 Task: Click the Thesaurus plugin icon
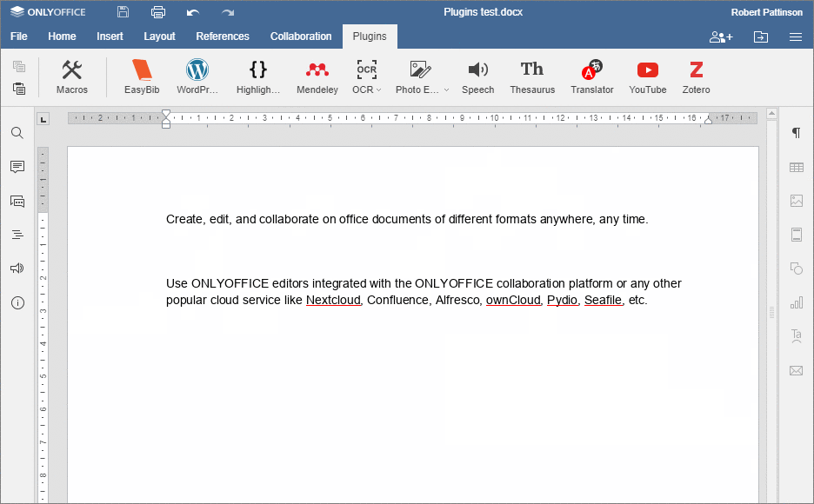tap(531, 76)
